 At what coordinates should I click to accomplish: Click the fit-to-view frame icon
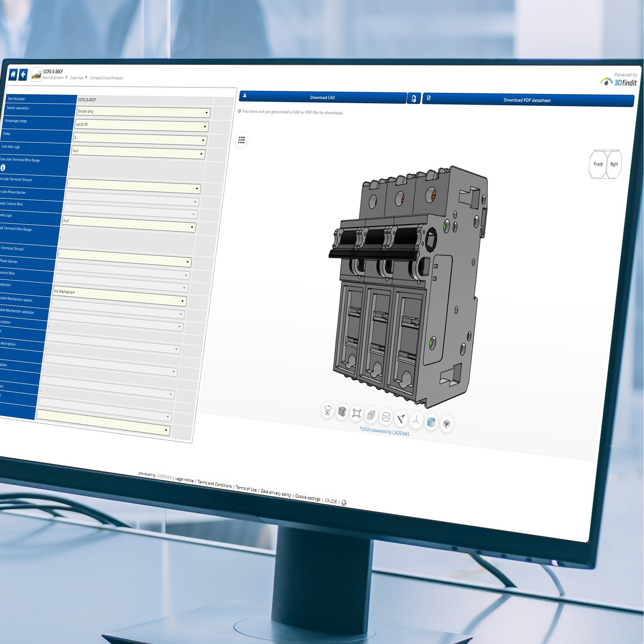(356, 413)
